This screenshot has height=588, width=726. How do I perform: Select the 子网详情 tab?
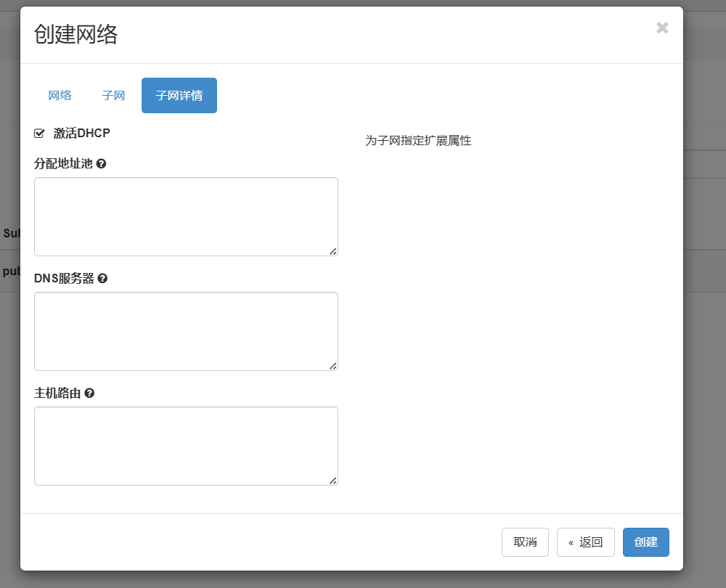click(x=179, y=95)
